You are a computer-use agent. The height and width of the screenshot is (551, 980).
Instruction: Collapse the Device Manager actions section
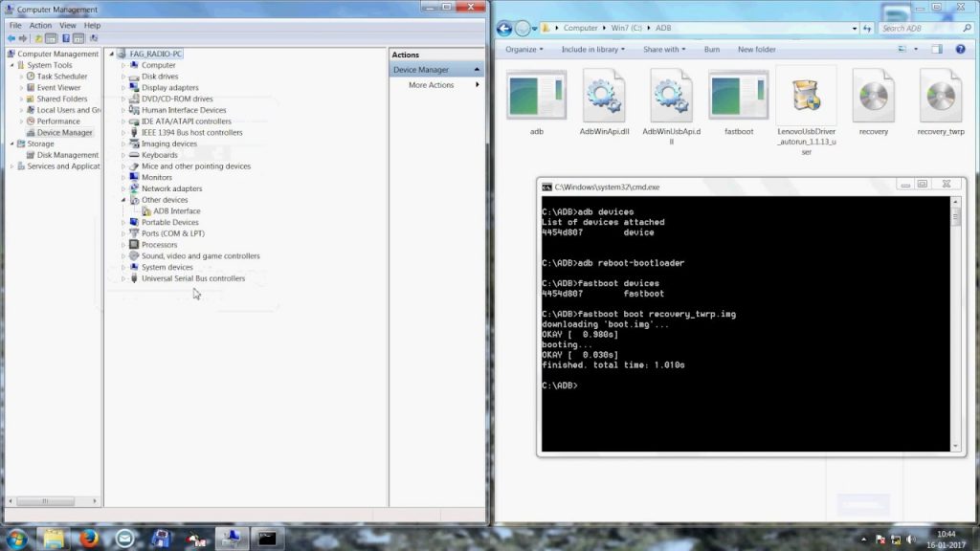coord(477,69)
